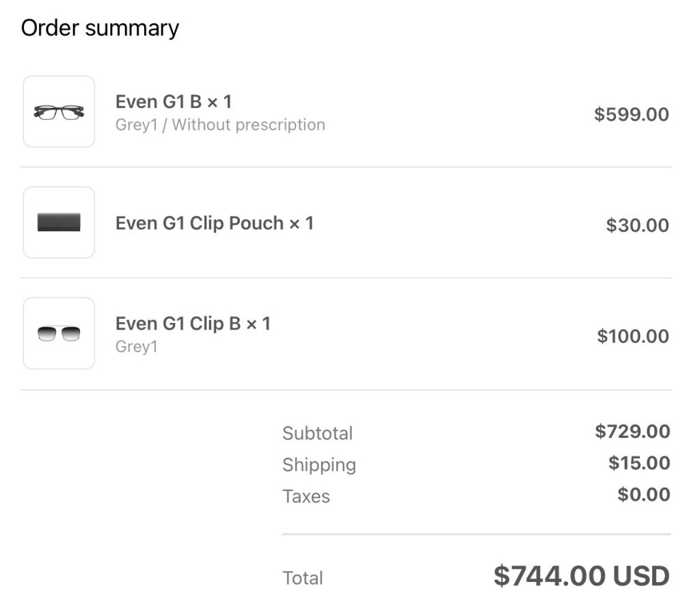Select the Even G1 Clip B sunglasses thumbnail
Image resolution: width=700 pixels, height=606 pixels.
coord(59,334)
